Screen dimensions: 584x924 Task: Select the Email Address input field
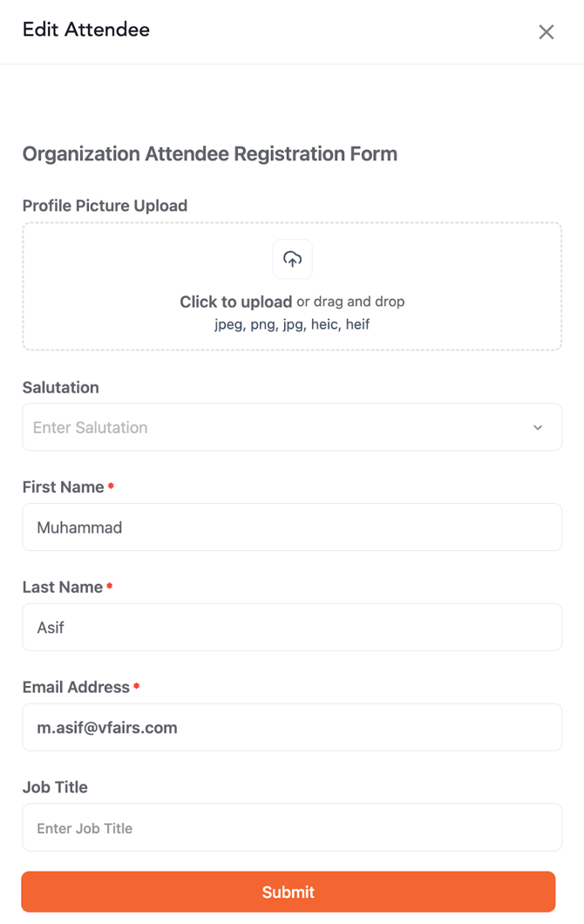pos(292,728)
